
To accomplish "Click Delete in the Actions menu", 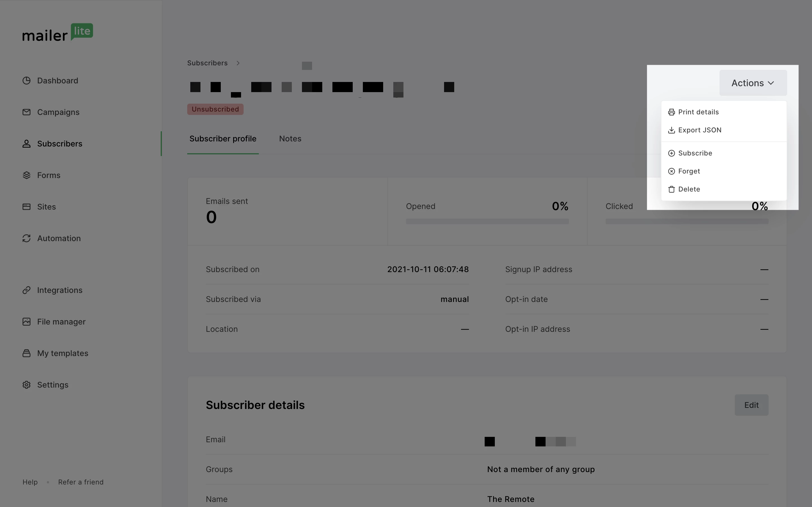I will coord(689,190).
